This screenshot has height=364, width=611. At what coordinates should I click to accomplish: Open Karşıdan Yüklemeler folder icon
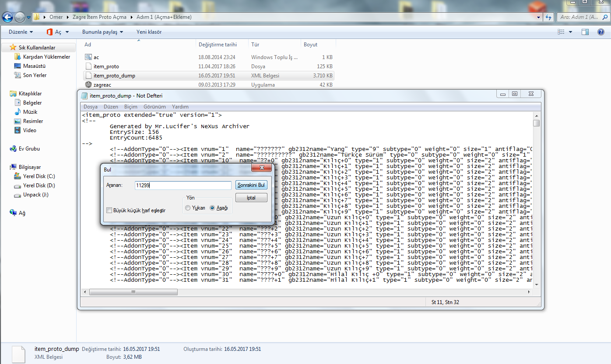[x=18, y=57]
